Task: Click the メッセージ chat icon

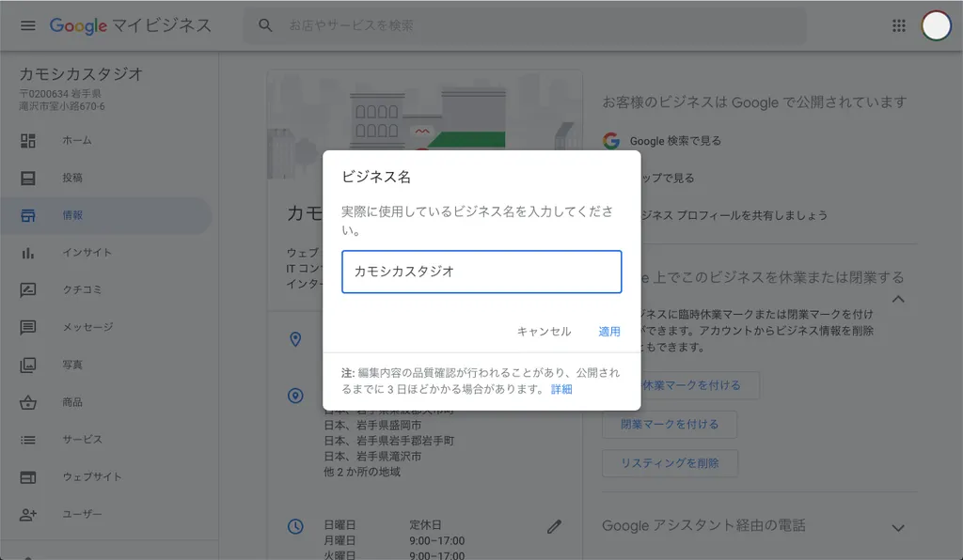Action: 27,328
